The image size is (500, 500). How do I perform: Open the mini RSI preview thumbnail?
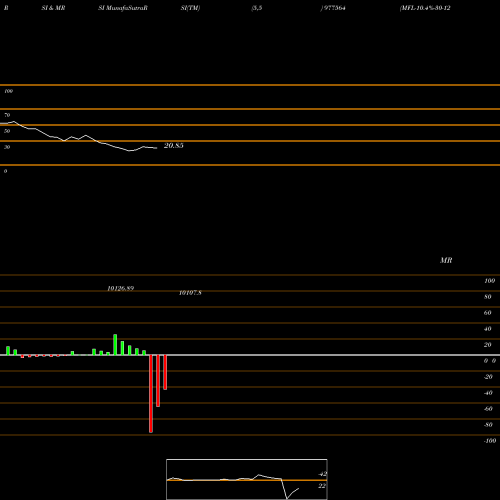click(x=247, y=479)
